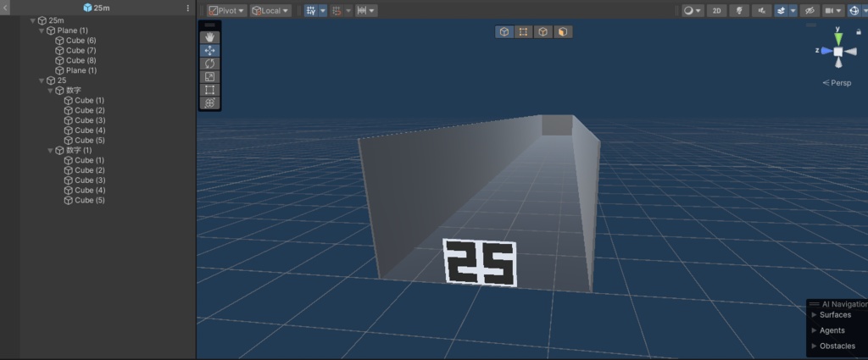Click the dotted square outline overlay icon
Image resolution: width=868 pixels, height=360 pixels.
click(523, 32)
